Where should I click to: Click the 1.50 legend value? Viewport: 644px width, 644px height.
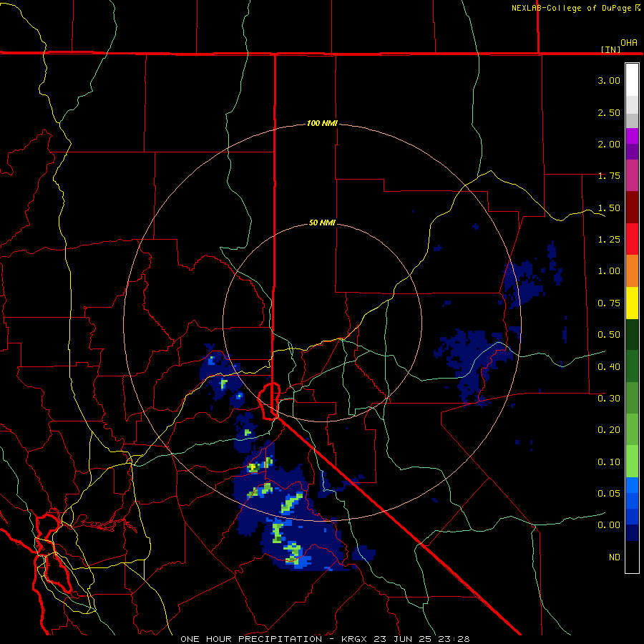point(609,208)
